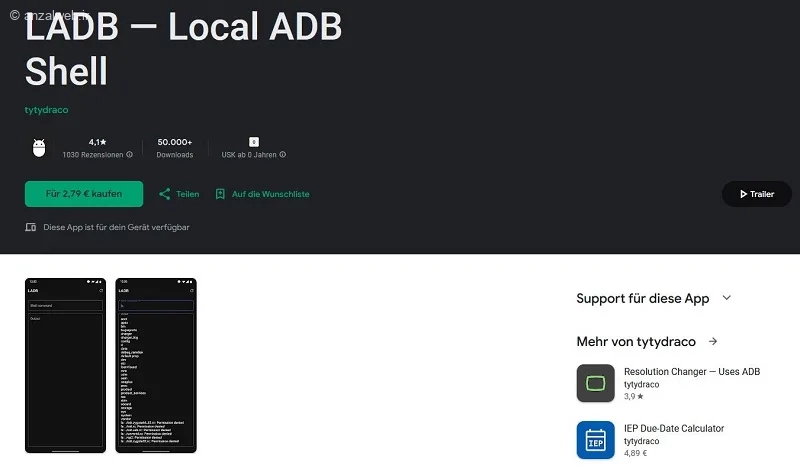Open tytydraco developer page link
This screenshot has height=469, width=800.
[46, 110]
